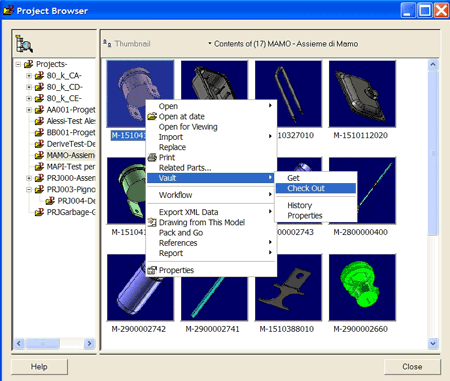450x381 pixels.
Task: Click the PRJGarbage project folder icon
Action: coord(39,212)
